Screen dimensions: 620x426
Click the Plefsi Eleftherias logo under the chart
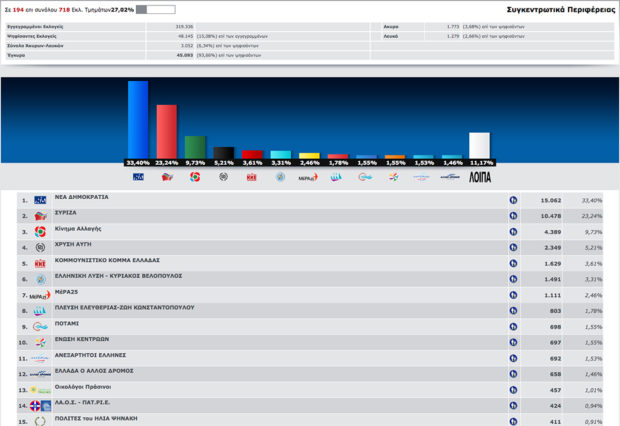(x=336, y=177)
